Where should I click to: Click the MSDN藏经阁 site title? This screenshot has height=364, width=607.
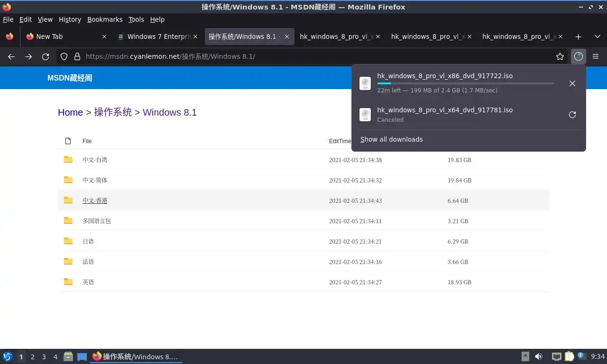[x=70, y=78]
